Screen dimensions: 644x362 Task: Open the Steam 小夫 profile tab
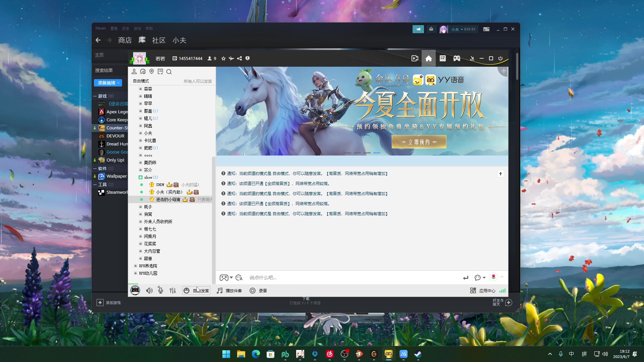[x=179, y=40]
